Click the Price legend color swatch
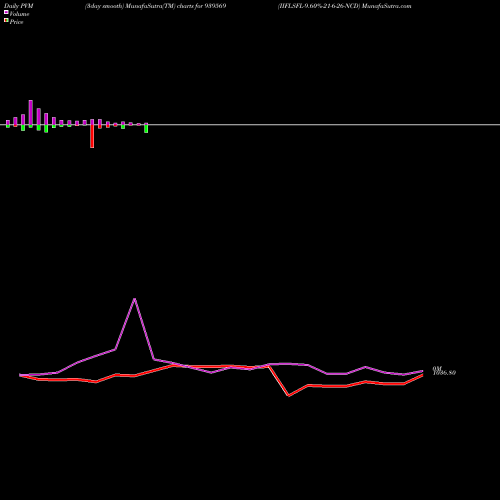This screenshot has width=500, height=500. tap(6, 20)
